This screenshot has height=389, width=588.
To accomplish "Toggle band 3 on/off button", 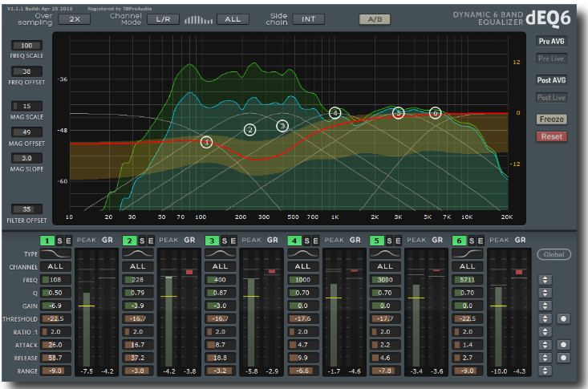I will (x=212, y=241).
